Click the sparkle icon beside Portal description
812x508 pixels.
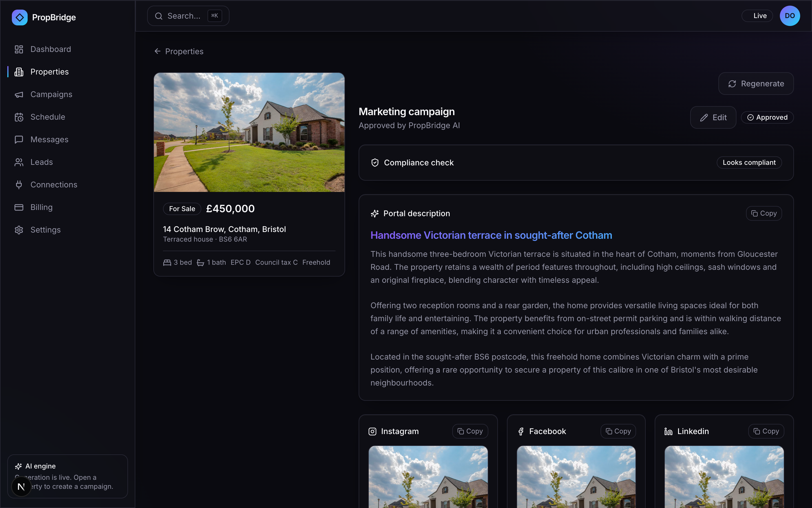(x=374, y=214)
